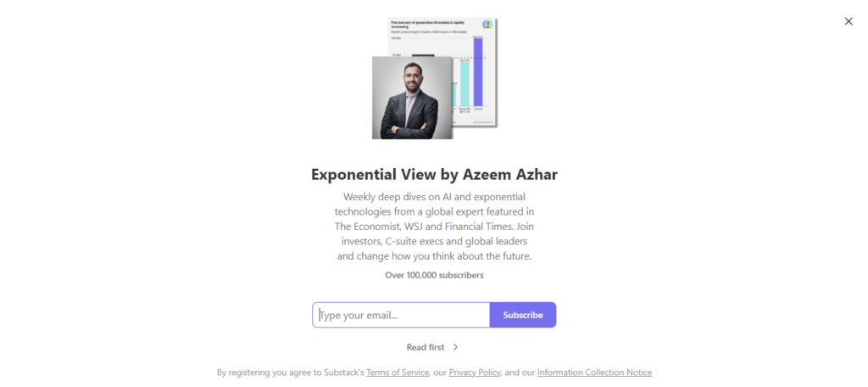Open the Read first link
Image resolution: width=868 pixels, height=387 pixels.
(426, 347)
